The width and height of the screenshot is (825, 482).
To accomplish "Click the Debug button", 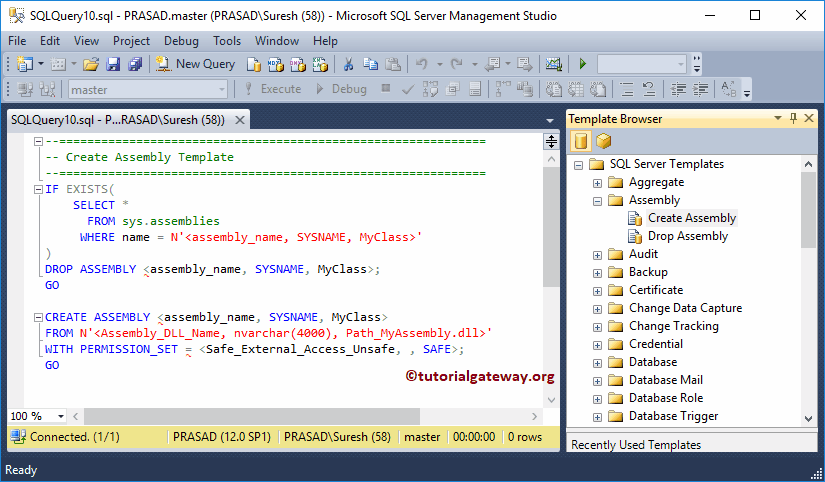I will click(x=341, y=89).
